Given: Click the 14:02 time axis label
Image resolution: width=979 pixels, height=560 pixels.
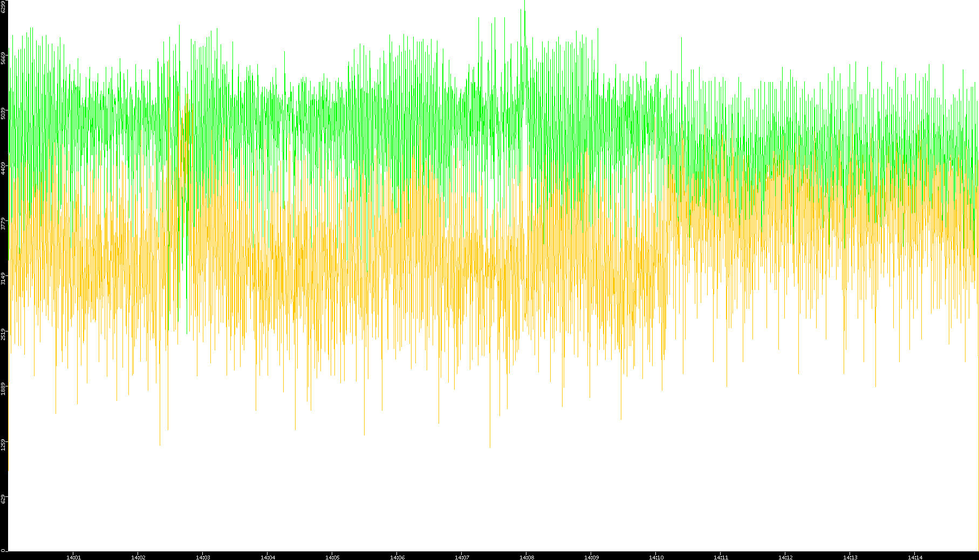Looking at the screenshot, I should tap(138, 557).
